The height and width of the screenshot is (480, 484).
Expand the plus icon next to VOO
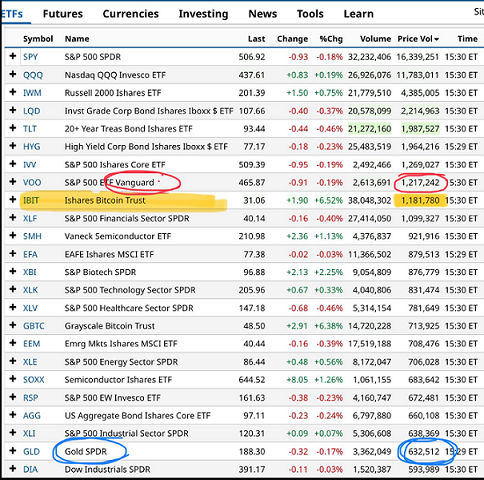(x=13, y=182)
